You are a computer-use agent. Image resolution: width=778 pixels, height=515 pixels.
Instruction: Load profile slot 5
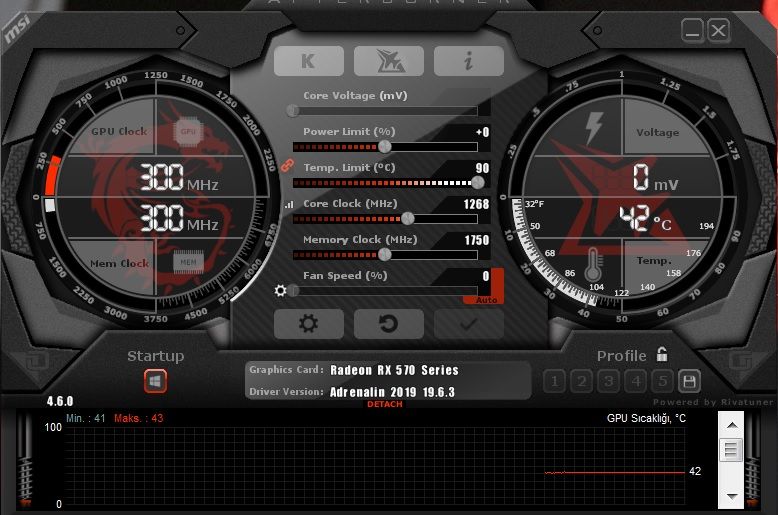[x=662, y=381]
